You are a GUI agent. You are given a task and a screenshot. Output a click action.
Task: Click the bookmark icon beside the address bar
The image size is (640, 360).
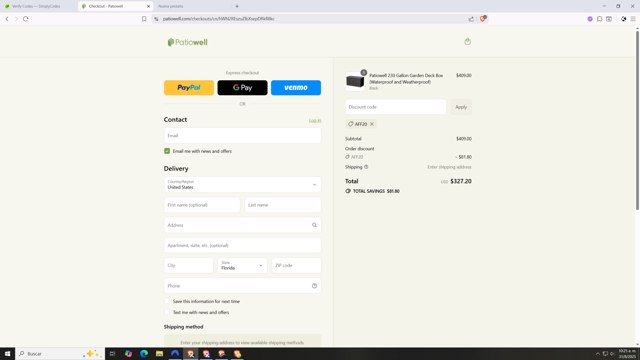pyautogui.click(x=144, y=19)
